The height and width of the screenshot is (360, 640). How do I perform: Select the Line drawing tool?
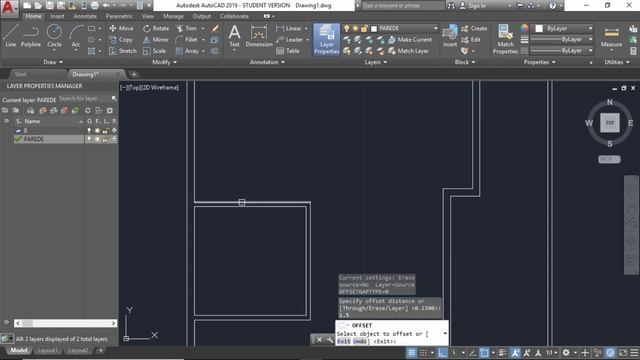pyautogui.click(x=11, y=36)
